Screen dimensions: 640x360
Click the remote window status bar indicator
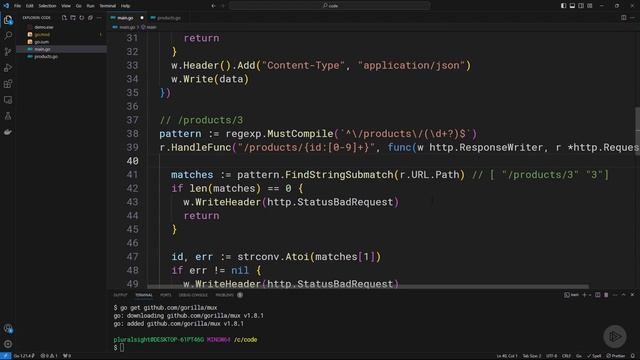[x=5, y=356]
